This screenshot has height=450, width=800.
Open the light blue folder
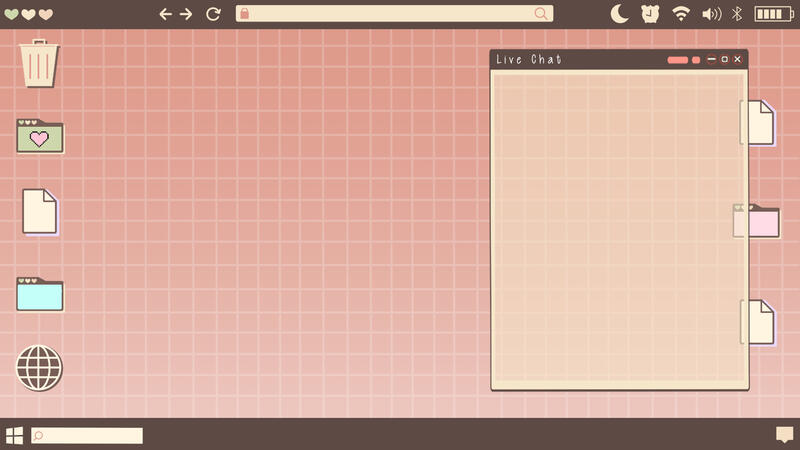[40, 294]
